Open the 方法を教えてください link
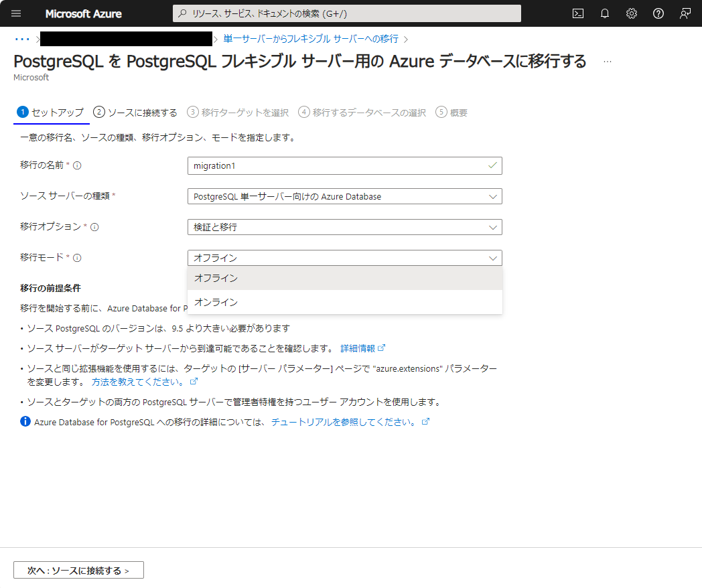The width and height of the screenshot is (702, 588). pos(138,382)
